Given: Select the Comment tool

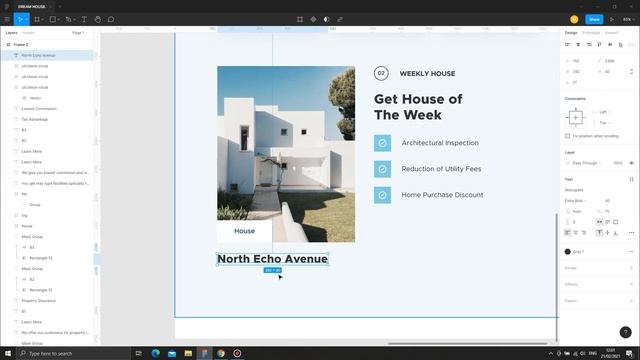Looking at the screenshot, I should pyautogui.click(x=111, y=19).
